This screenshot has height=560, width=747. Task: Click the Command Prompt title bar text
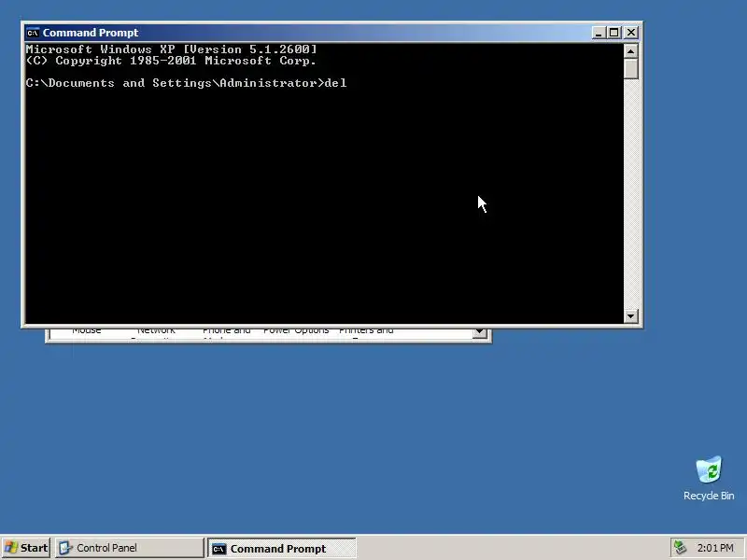pyautogui.click(x=91, y=33)
